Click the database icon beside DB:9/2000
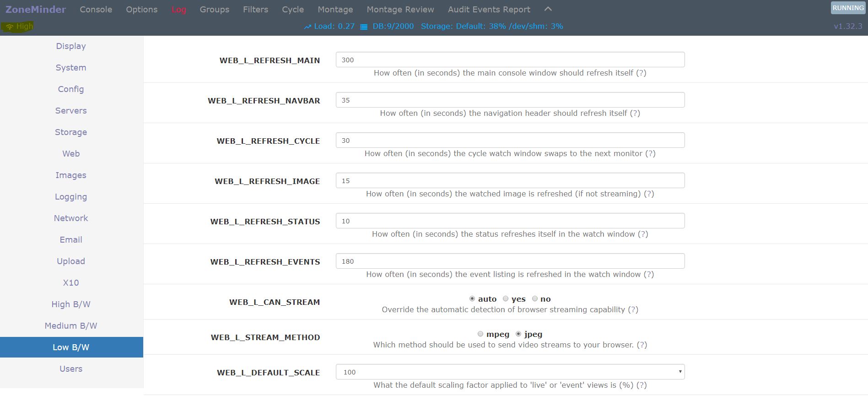The height and width of the screenshot is (401, 868). pyautogui.click(x=364, y=27)
